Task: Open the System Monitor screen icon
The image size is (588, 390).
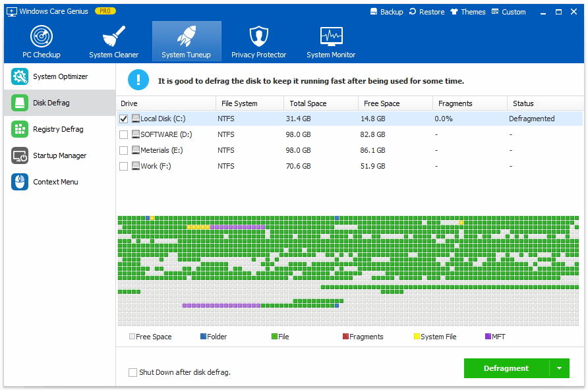Action: tap(331, 36)
